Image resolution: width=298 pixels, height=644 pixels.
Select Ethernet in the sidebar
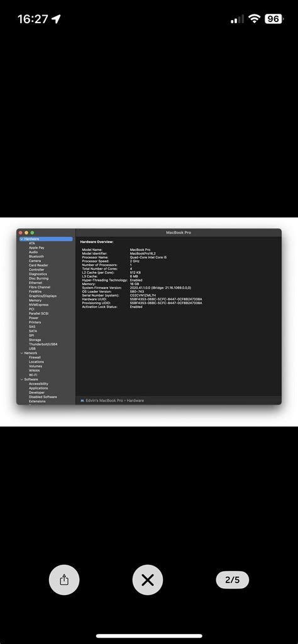pos(35,283)
